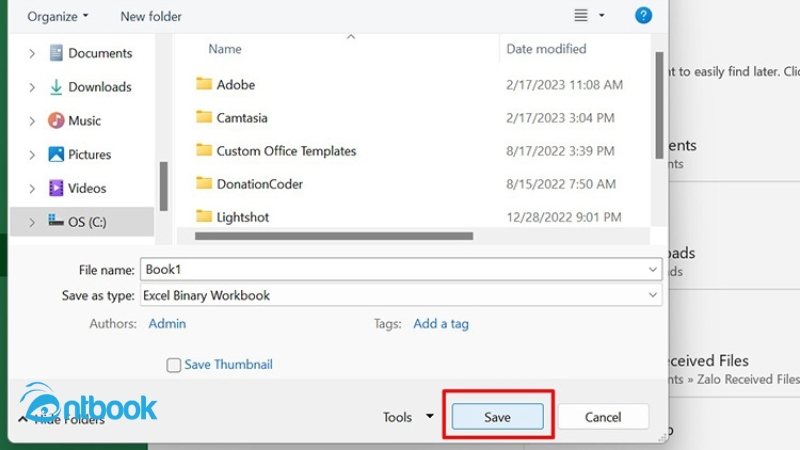This screenshot has height=450, width=800.
Task: Click the Videos icon
Action: [x=56, y=188]
